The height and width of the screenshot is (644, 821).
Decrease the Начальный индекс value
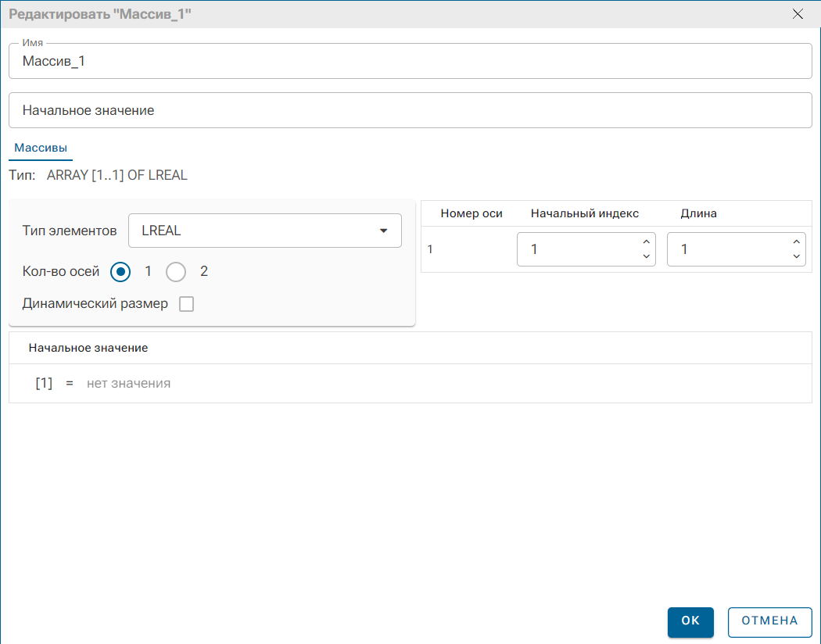pos(646,256)
